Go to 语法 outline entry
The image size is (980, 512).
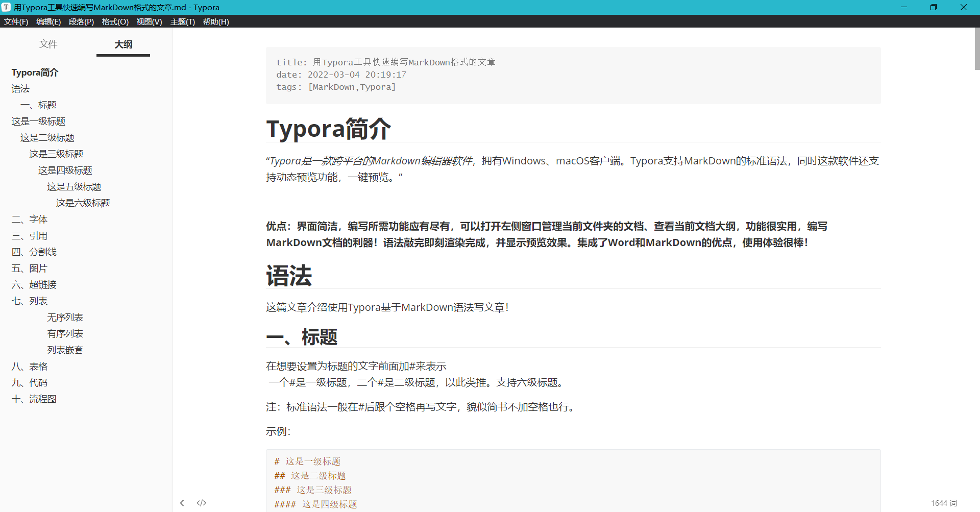tap(21, 89)
